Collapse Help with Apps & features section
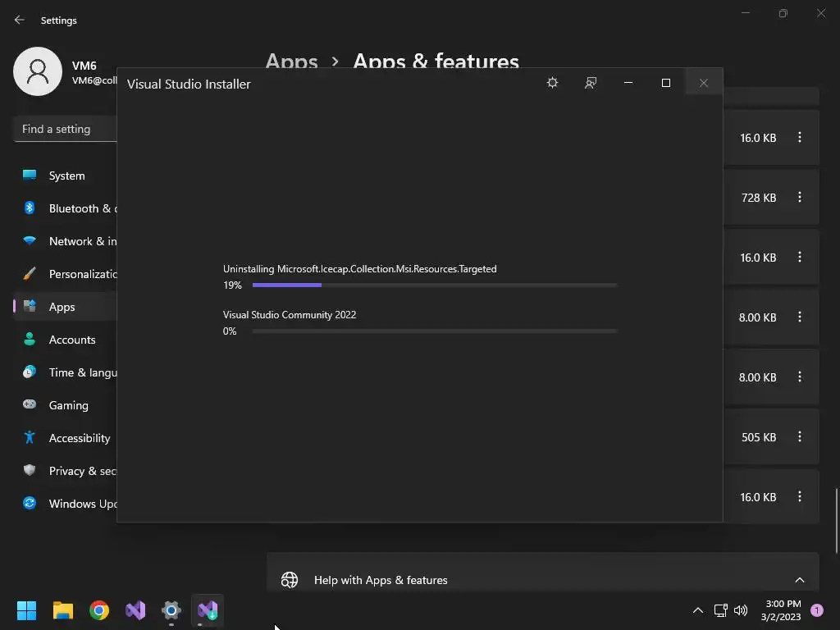840x630 pixels. 799,580
